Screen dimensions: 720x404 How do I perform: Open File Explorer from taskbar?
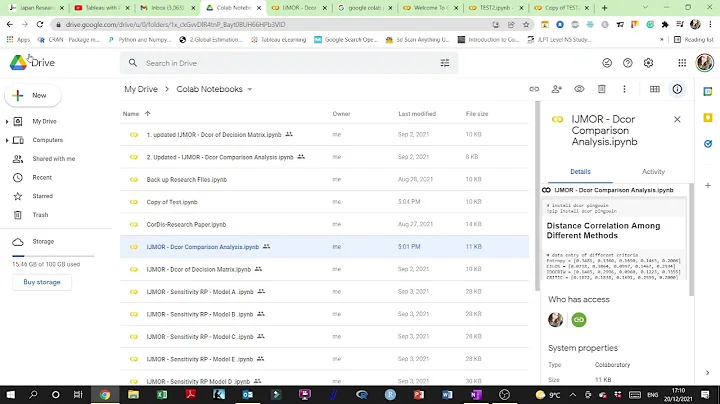[x=133, y=394]
